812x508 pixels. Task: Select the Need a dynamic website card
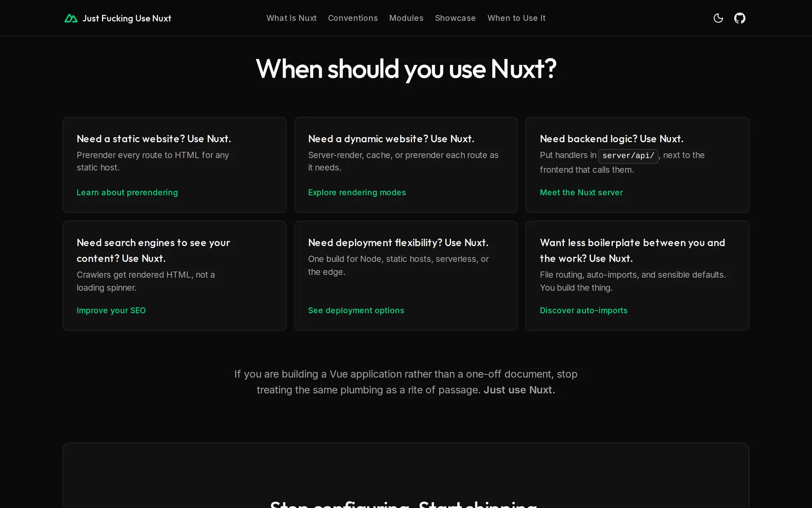pos(406,165)
